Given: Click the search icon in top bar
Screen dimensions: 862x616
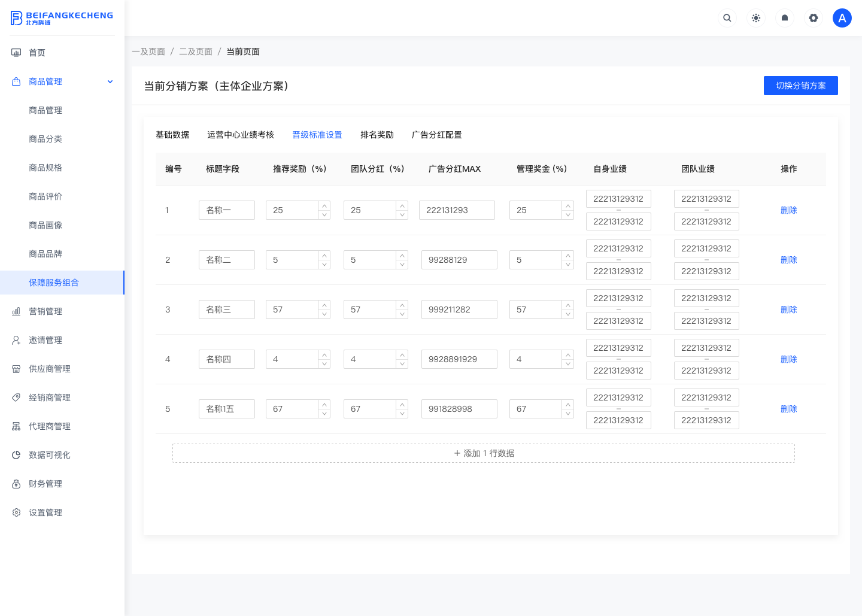Looking at the screenshot, I should click(x=727, y=18).
